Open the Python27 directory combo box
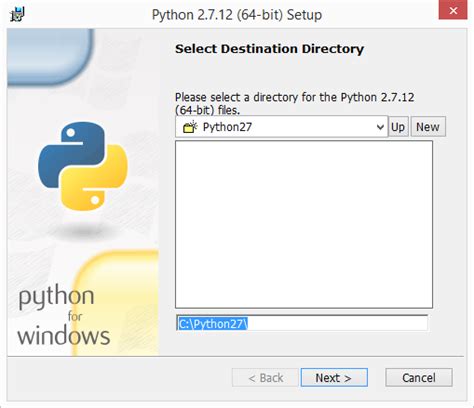Image resolution: width=474 pixels, height=408 pixels. [x=281, y=127]
